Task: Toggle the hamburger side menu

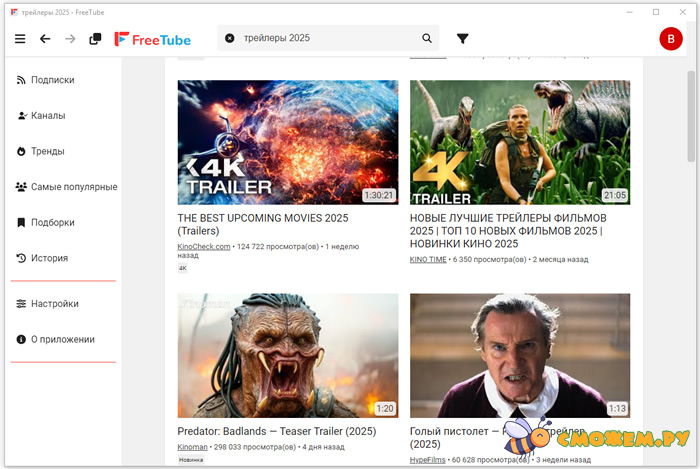Action: 20,39
